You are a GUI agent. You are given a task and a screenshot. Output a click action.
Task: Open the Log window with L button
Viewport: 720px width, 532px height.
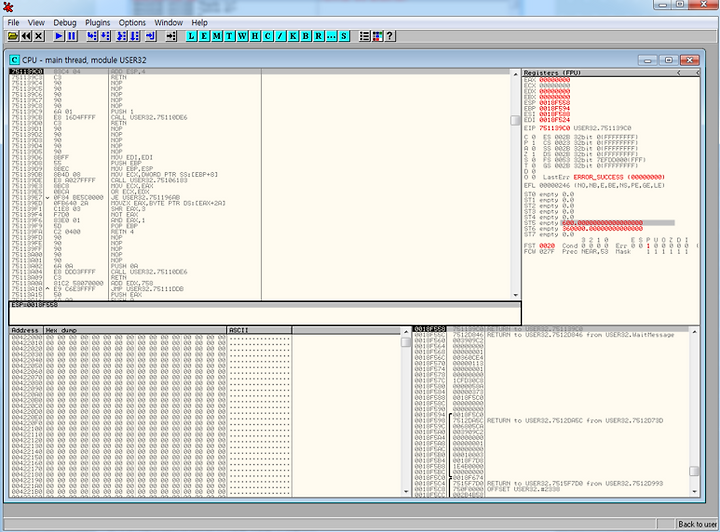pos(191,36)
